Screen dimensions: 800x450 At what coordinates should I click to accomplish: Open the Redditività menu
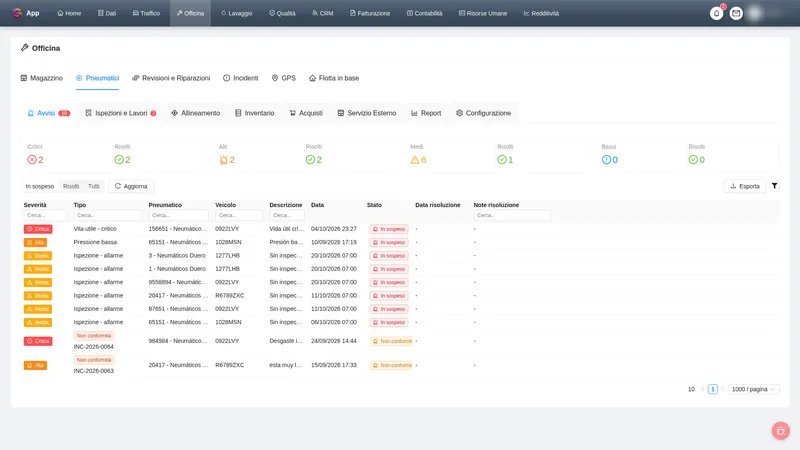coord(541,13)
